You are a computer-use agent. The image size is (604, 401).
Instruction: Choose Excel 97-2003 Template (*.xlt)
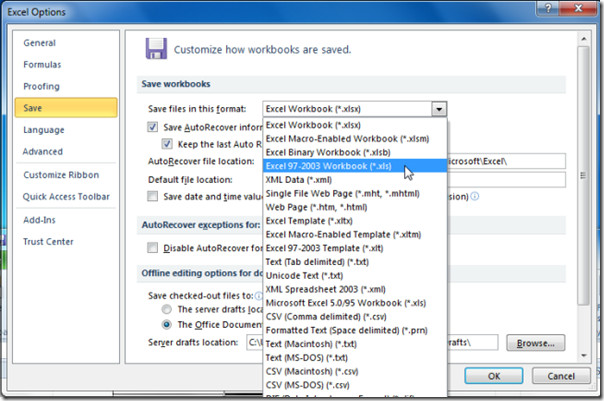355,248
